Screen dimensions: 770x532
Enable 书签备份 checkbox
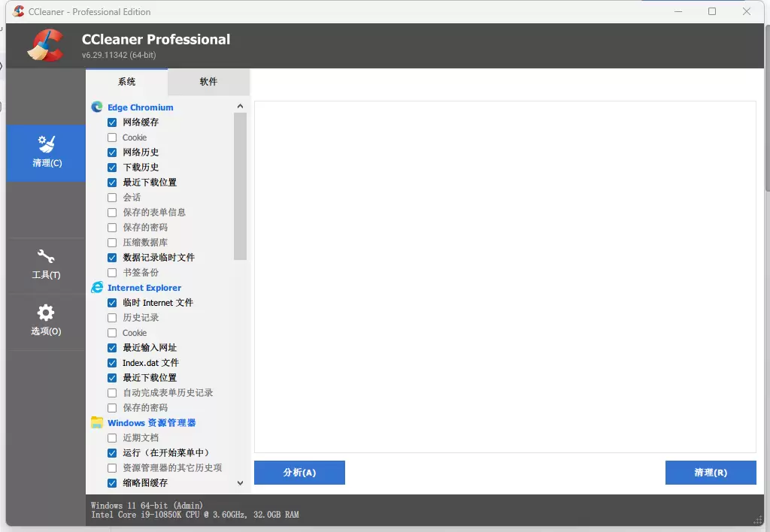[x=112, y=272]
